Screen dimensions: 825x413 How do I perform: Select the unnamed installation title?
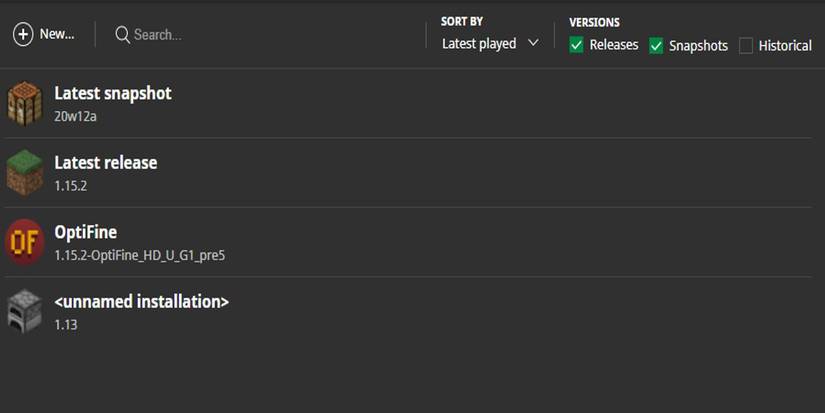[142, 301]
